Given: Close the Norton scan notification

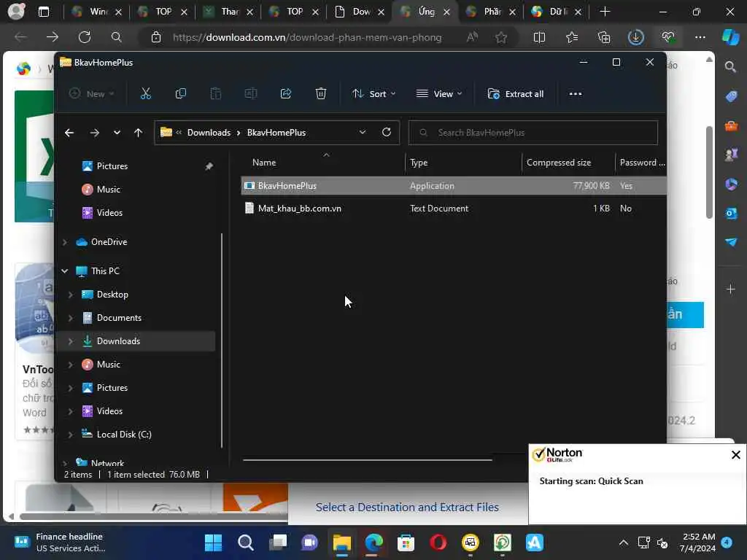Looking at the screenshot, I should coord(735,455).
